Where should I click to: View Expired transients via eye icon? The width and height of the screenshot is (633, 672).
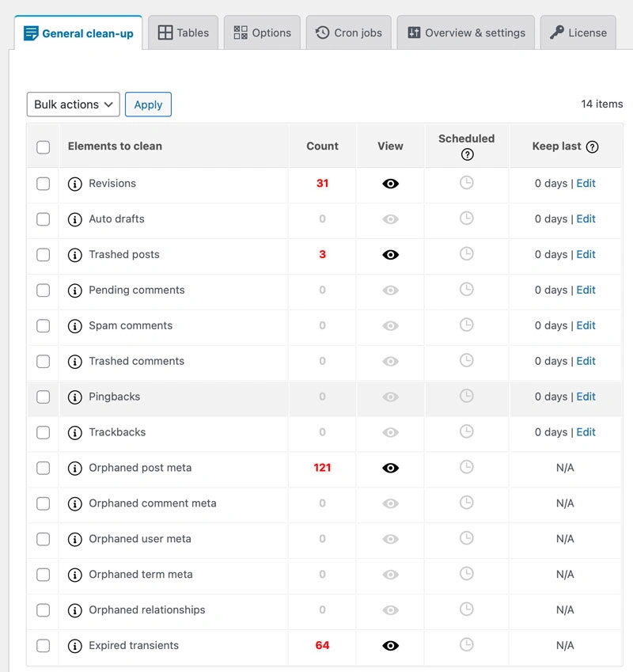click(x=390, y=647)
